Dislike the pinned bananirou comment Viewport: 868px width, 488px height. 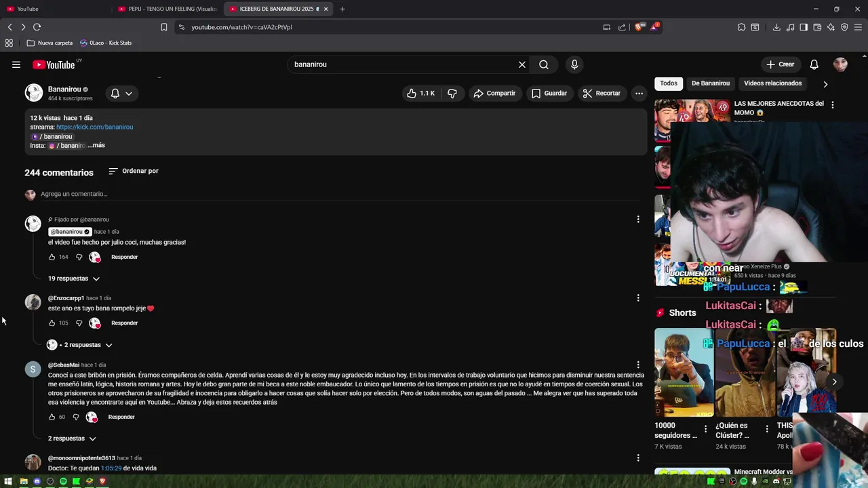tap(79, 257)
